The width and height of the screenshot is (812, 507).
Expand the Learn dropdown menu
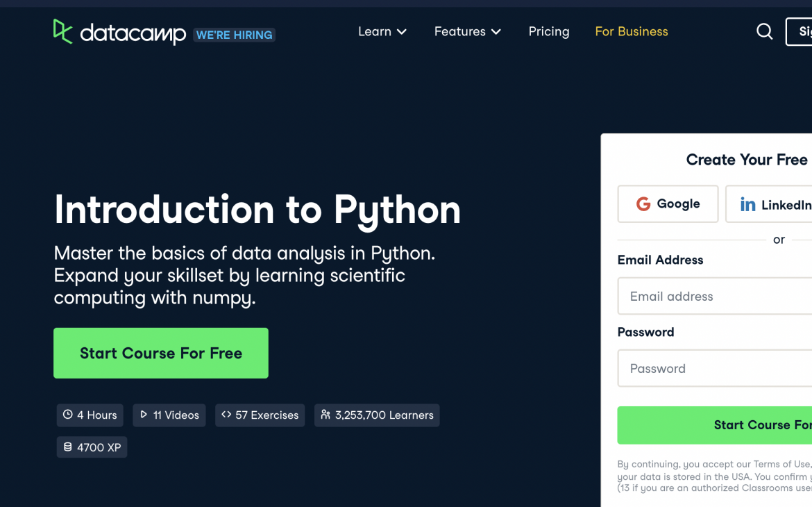click(x=382, y=32)
